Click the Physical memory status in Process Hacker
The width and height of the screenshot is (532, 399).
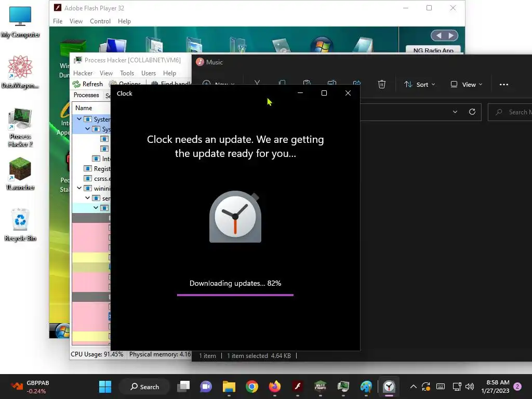[x=160, y=354]
